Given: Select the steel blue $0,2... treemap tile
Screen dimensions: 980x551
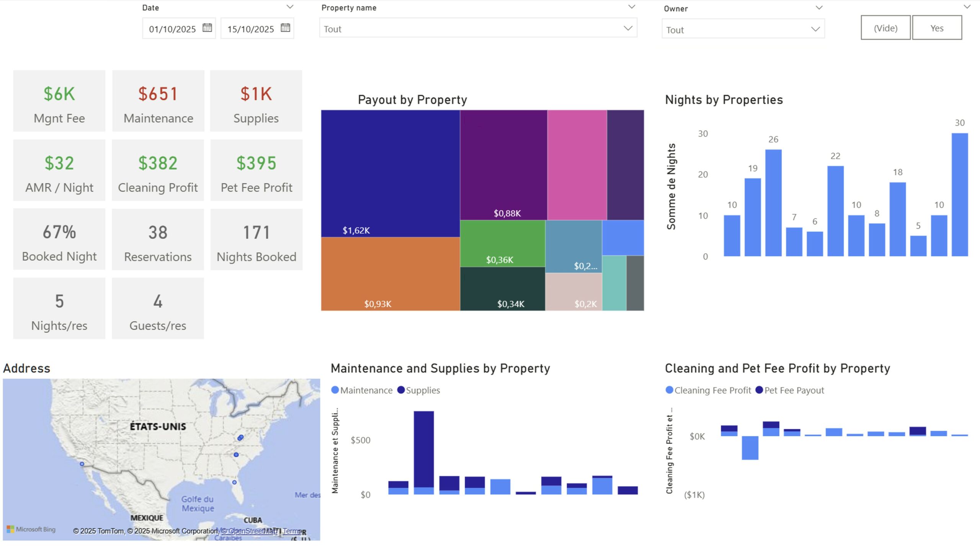Looking at the screenshot, I should tap(573, 246).
